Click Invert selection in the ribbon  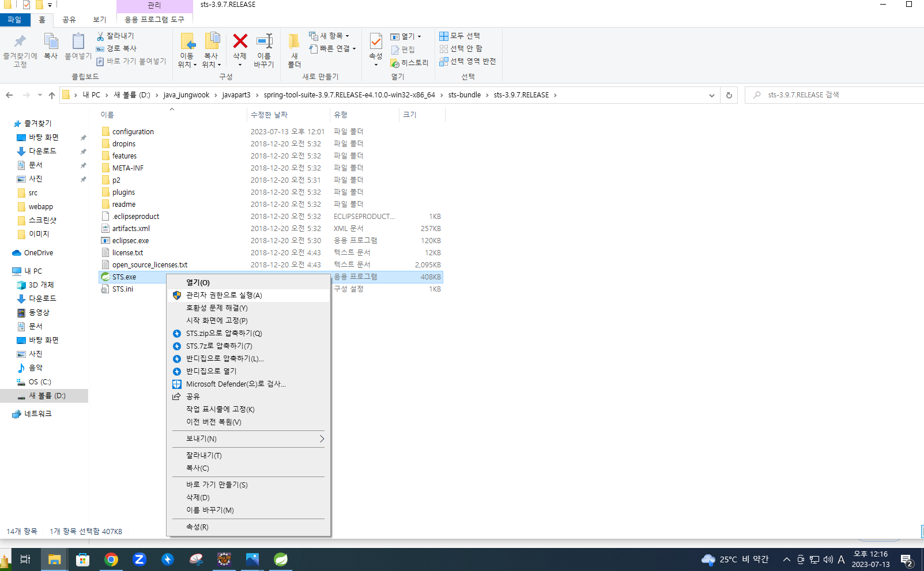(x=467, y=61)
